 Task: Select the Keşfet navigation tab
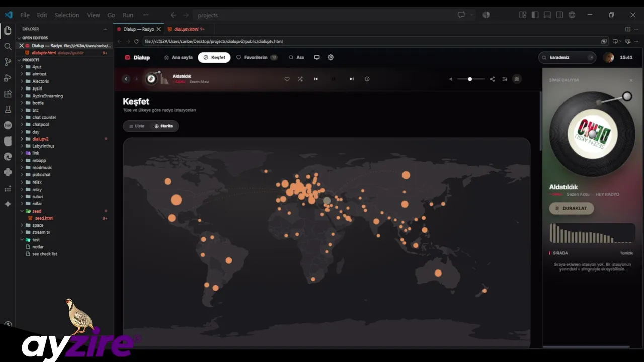[x=214, y=57]
